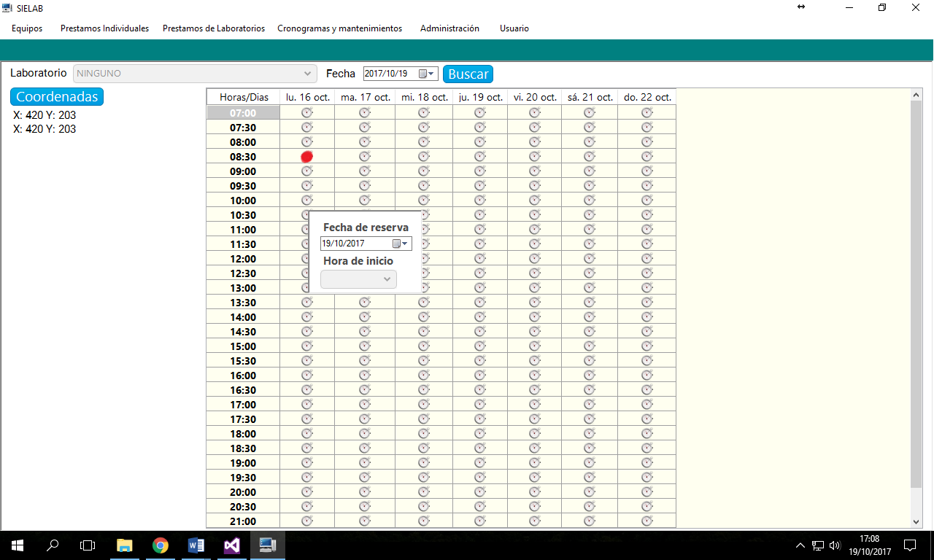Click the scroll down arrow of schedule
The height and width of the screenshot is (560, 934).
[917, 521]
